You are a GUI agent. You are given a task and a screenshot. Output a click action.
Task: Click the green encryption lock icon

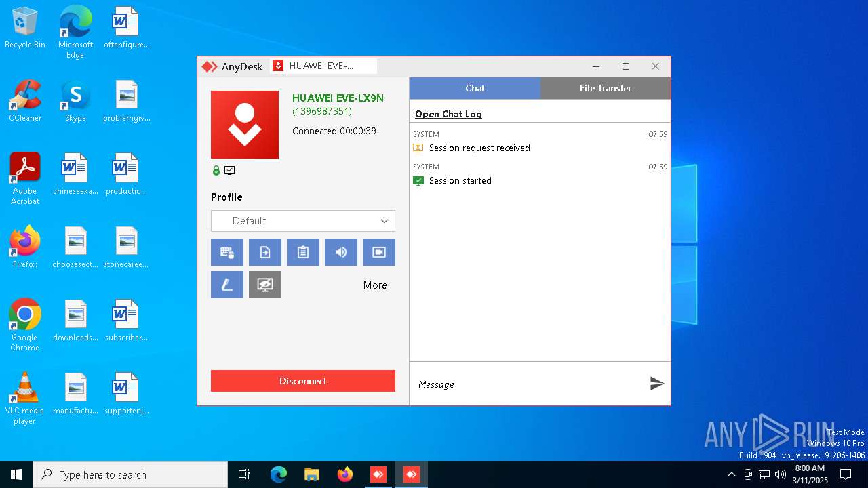coord(216,171)
